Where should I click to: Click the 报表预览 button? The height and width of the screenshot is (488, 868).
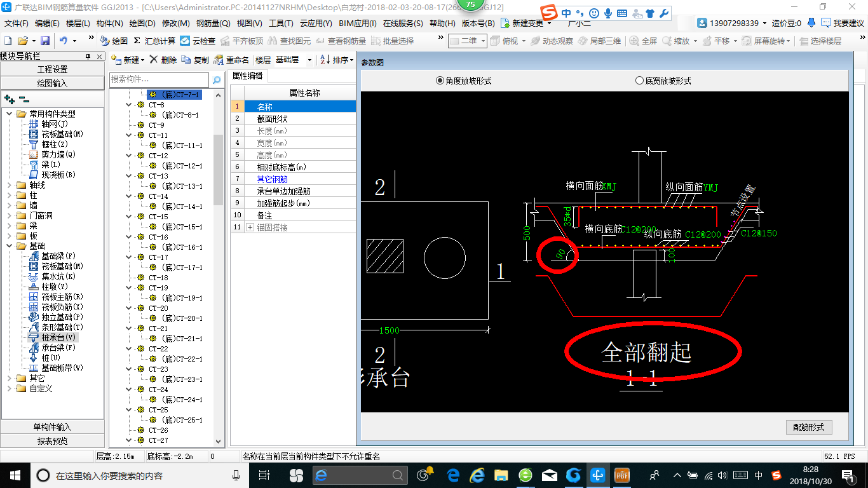pyautogui.click(x=53, y=440)
